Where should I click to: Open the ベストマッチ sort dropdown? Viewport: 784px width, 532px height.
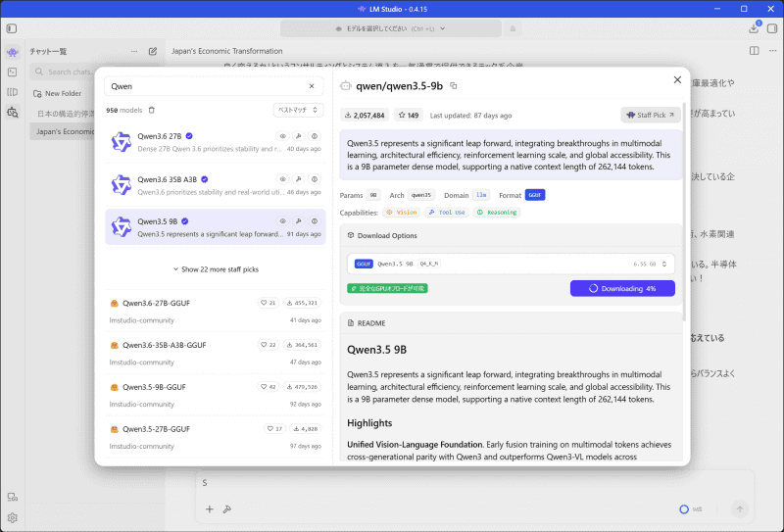click(298, 110)
